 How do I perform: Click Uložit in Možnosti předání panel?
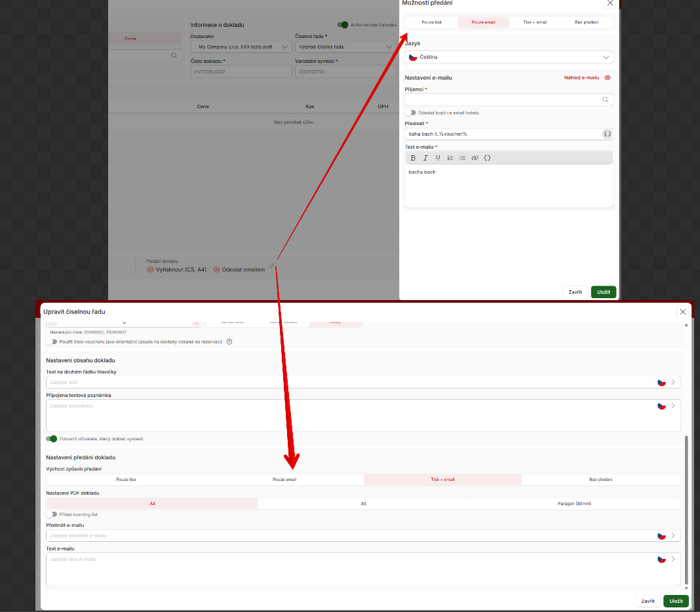(x=604, y=292)
